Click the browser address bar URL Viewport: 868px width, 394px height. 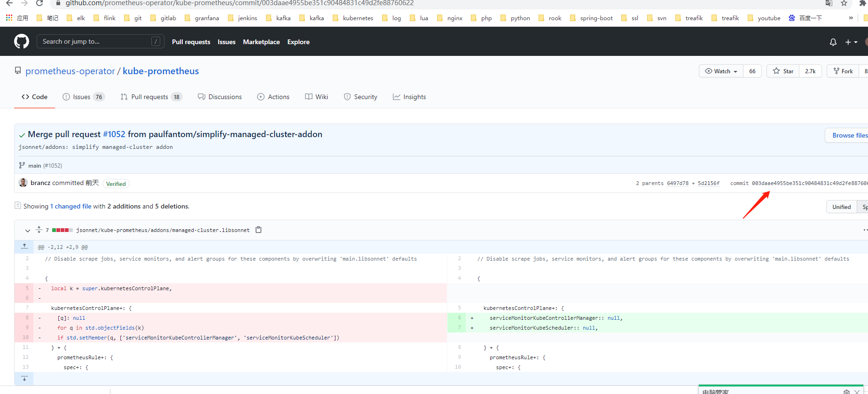(x=240, y=3)
